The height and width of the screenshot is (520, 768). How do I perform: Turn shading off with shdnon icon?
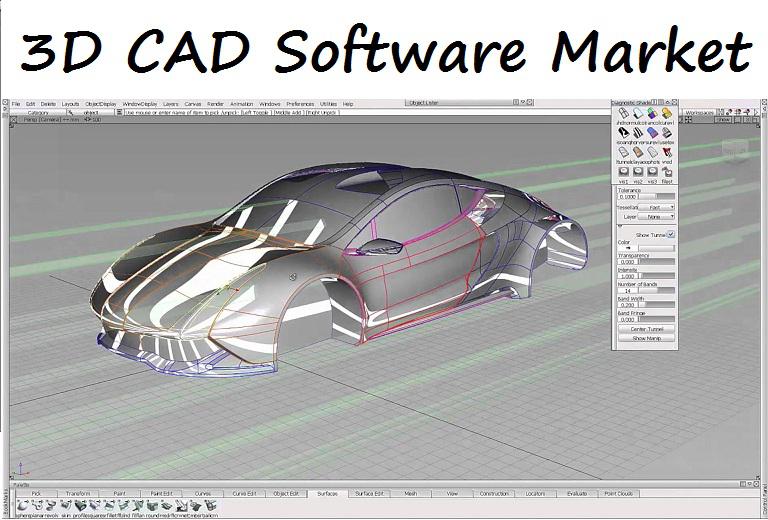click(x=623, y=114)
